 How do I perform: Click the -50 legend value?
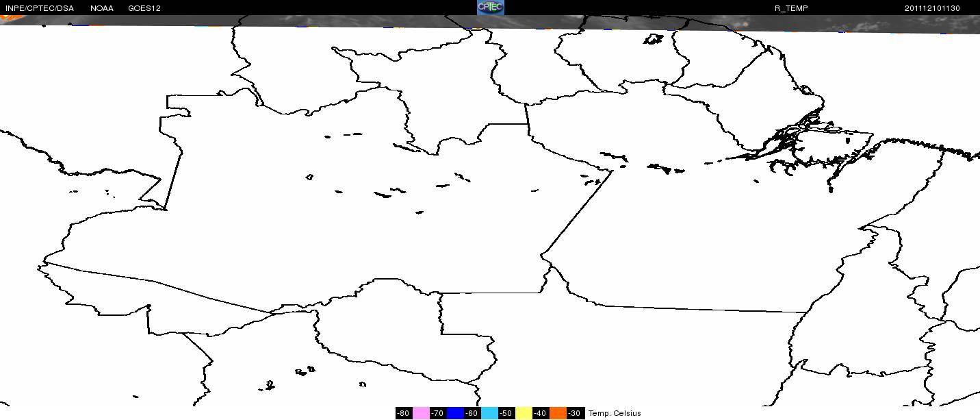pyautogui.click(x=506, y=413)
